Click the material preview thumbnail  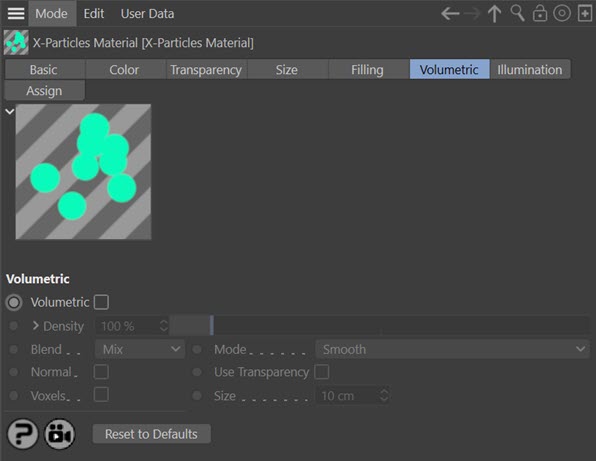point(83,171)
